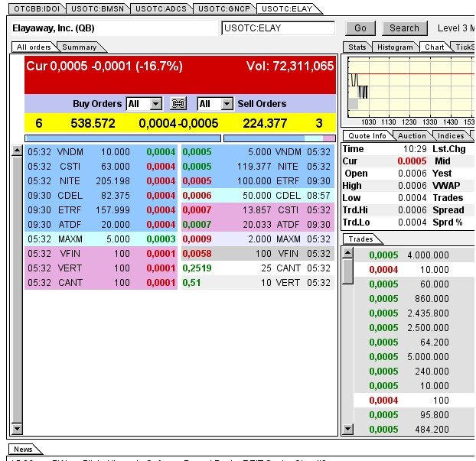Open the Stats tab
Image resolution: width=476 pixels, height=461 pixels.
coord(357,47)
